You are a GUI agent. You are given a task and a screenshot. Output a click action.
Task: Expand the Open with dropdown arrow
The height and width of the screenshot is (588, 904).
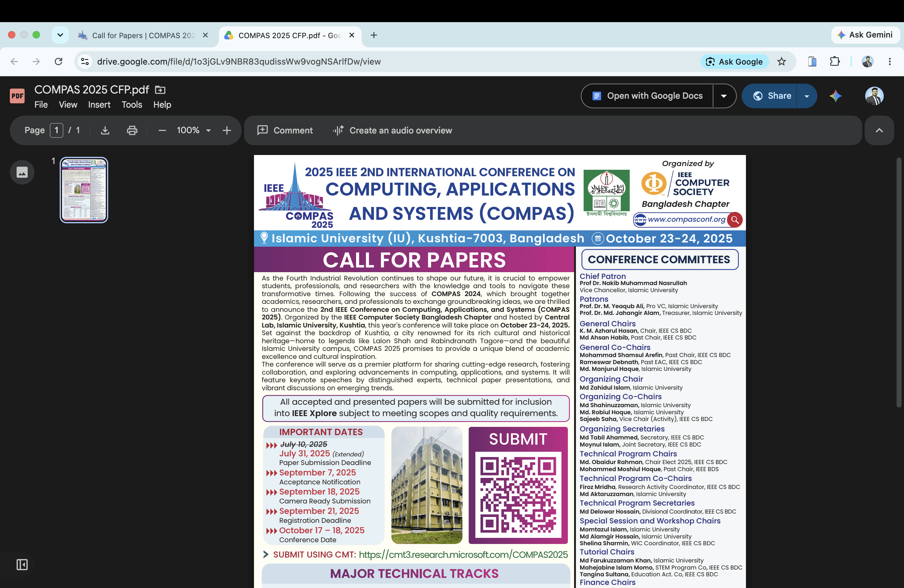724,96
